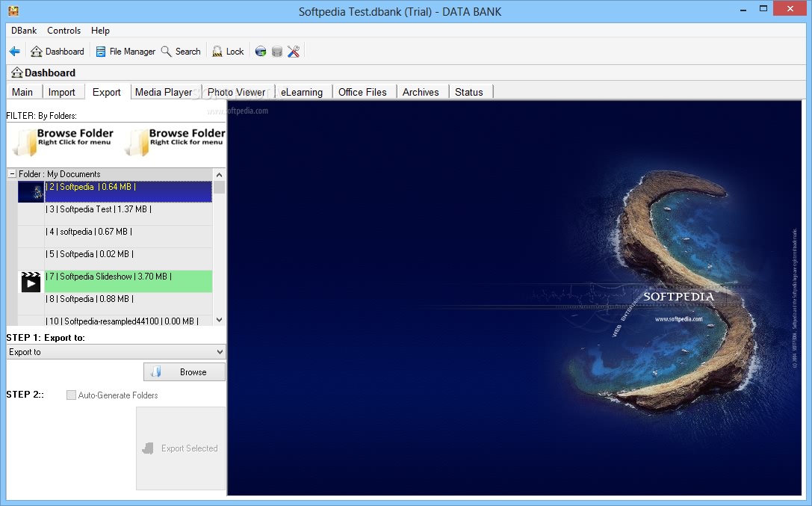This screenshot has width=812, height=506.
Task: Open the Help menu
Action: coord(100,31)
